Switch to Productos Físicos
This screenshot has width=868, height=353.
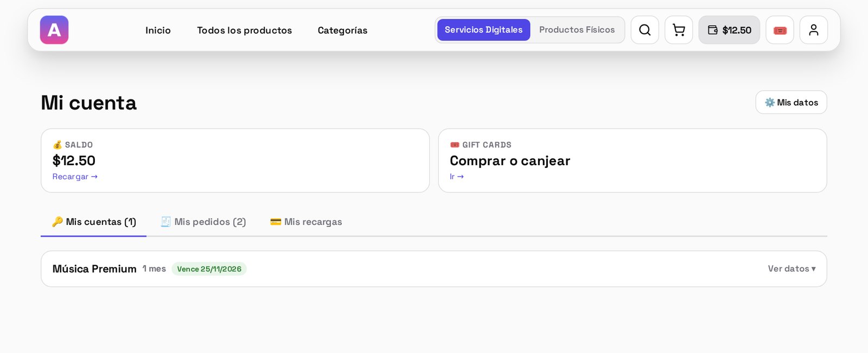[x=577, y=30]
